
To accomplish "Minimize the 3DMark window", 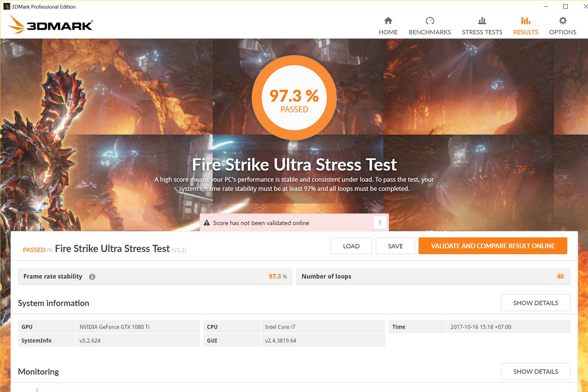I will (x=546, y=6).
